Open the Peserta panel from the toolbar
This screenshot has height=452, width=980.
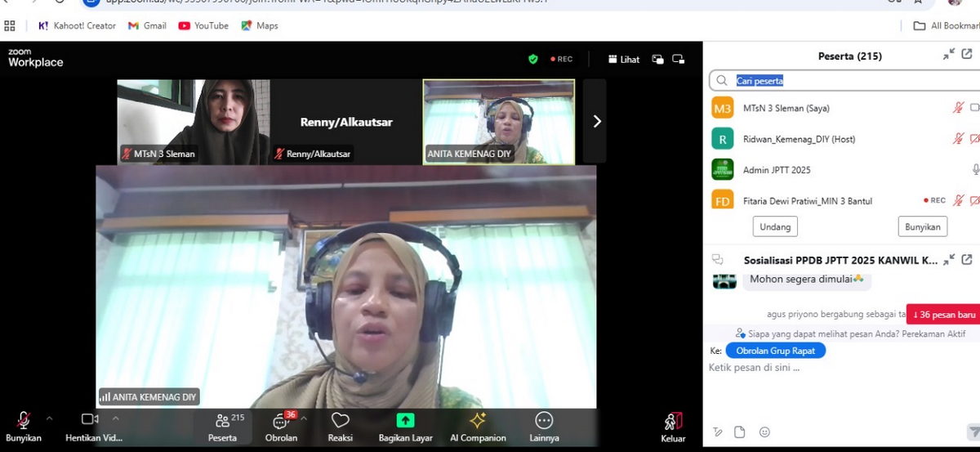point(222,421)
